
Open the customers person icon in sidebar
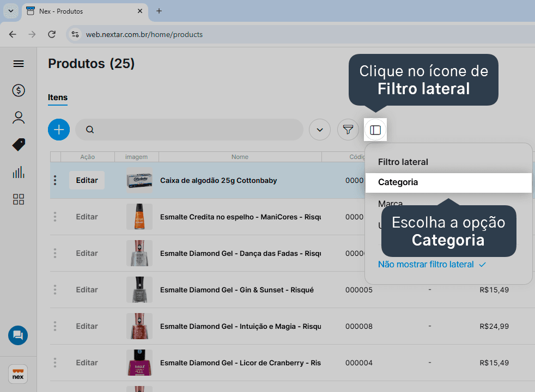coord(19,118)
